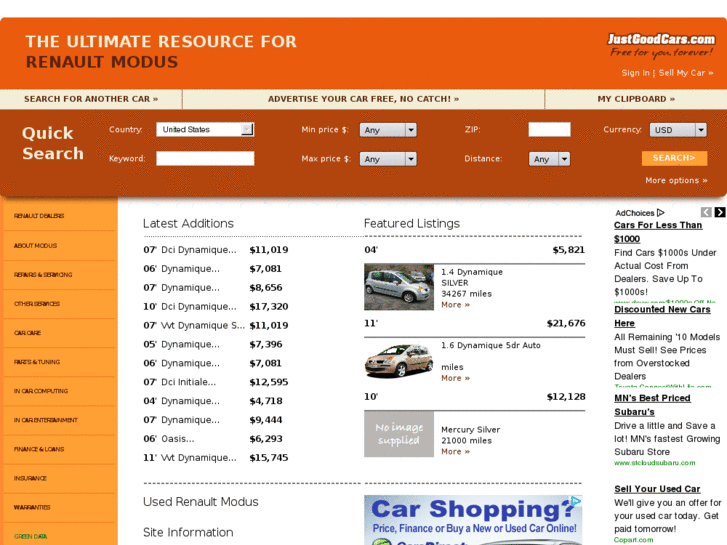Click More link for Mercury Silver listing
Image resolution: width=727 pixels, height=545 pixels.
point(455,451)
